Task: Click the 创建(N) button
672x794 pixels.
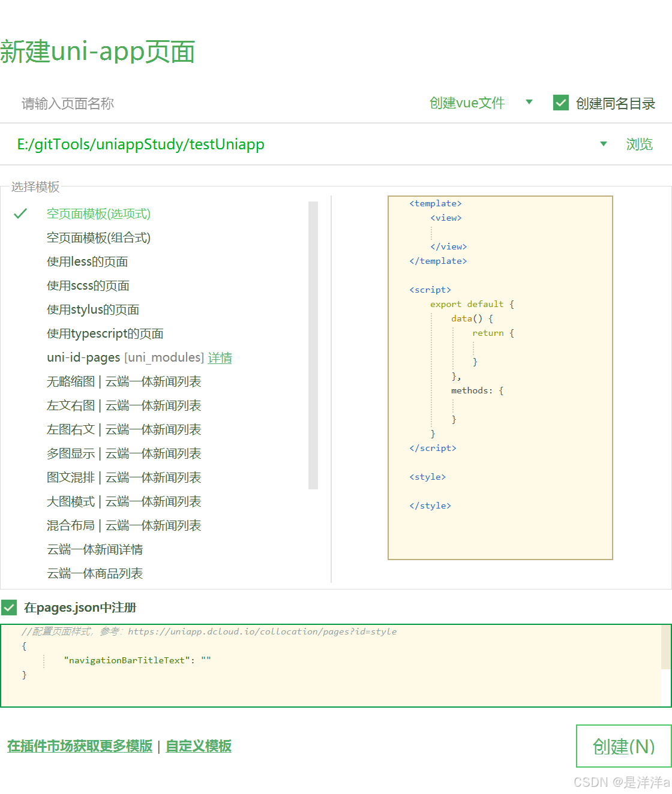Action: [623, 746]
